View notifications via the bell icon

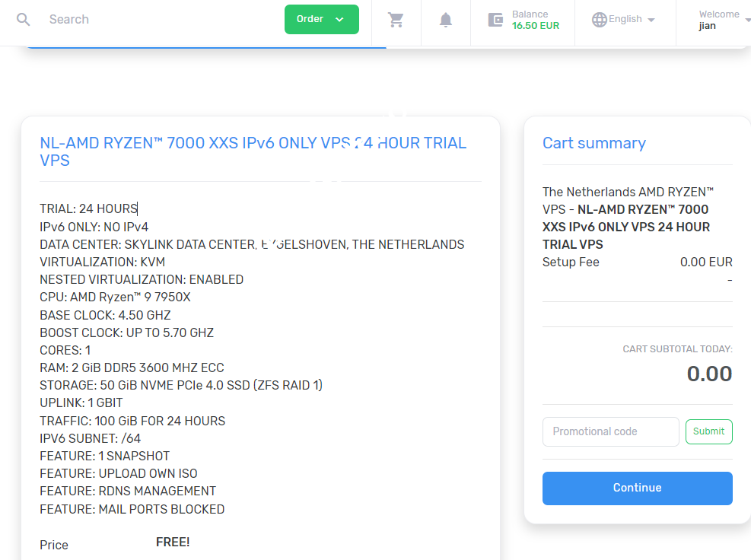445,19
